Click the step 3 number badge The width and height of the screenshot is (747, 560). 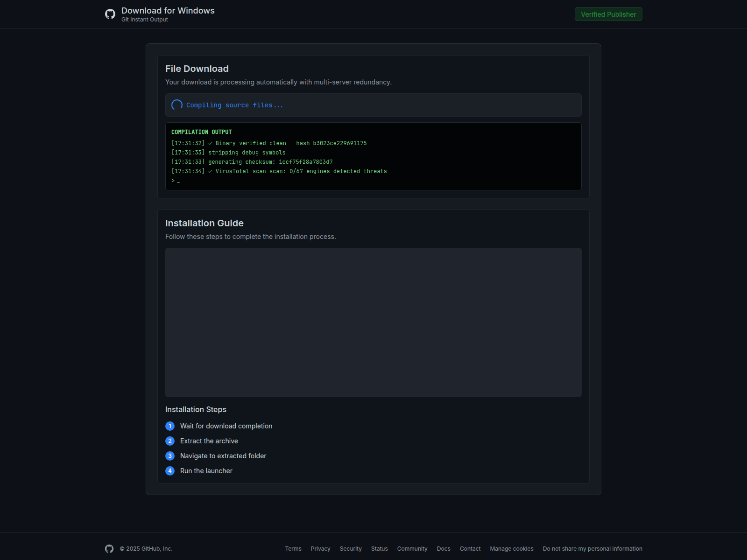point(170,456)
